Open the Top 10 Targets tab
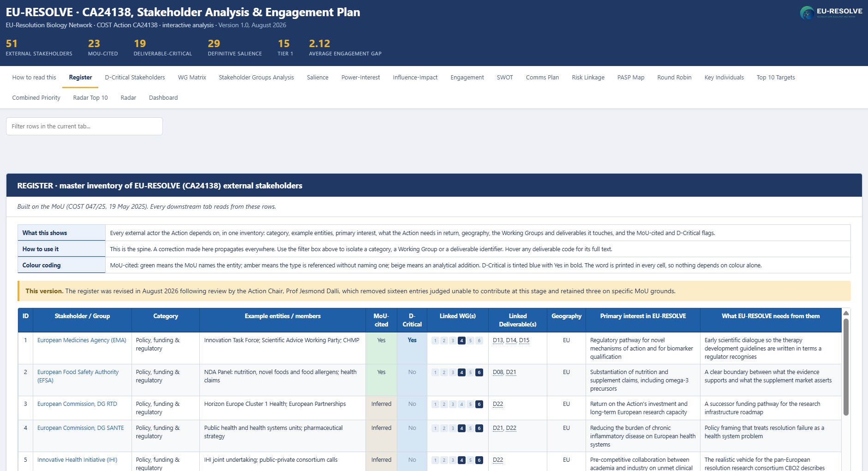Viewport: 868px width, 471px height. pos(776,78)
